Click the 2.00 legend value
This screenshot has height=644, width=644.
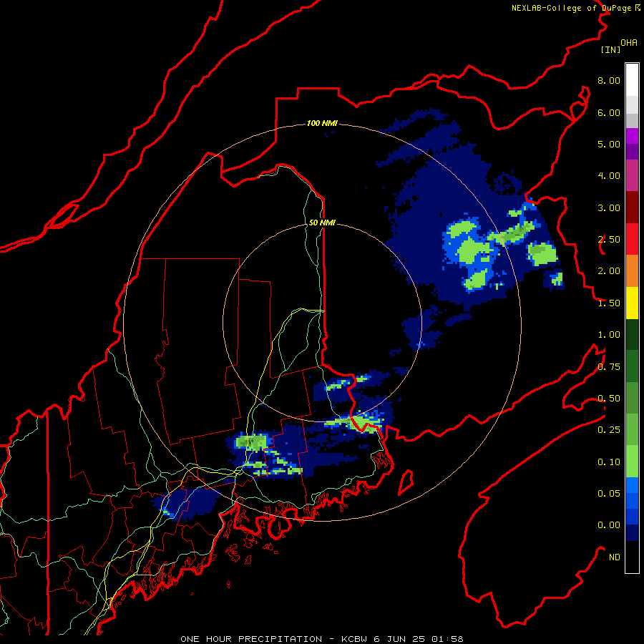pos(609,271)
